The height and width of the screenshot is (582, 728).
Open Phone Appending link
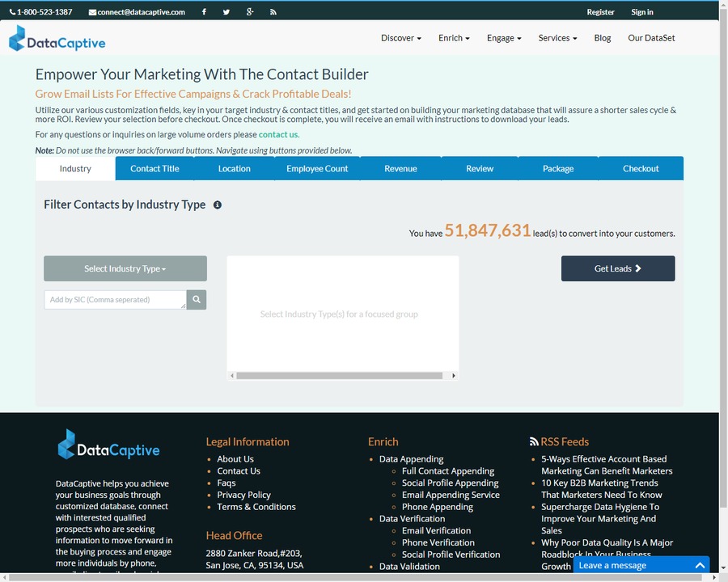438,507
